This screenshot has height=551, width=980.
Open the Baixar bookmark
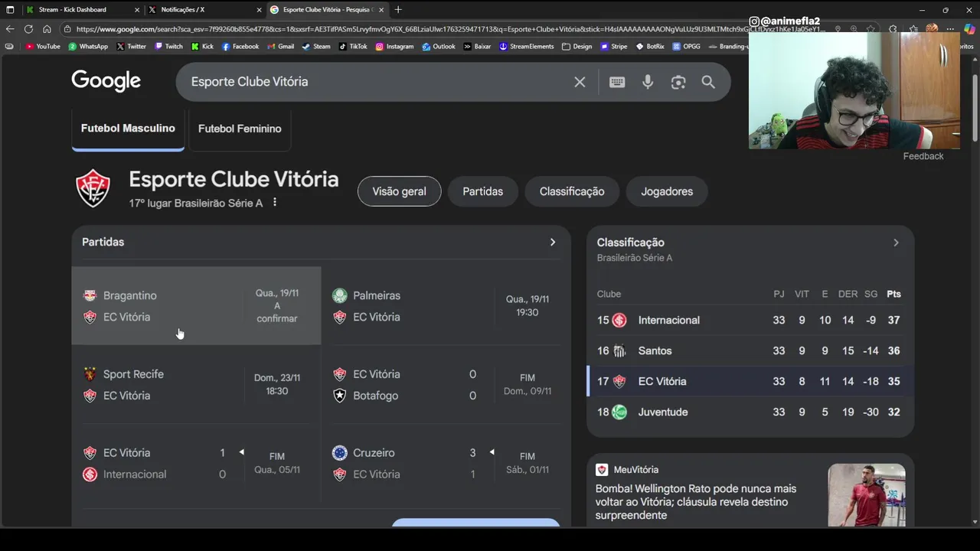click(x=478, y=46)
